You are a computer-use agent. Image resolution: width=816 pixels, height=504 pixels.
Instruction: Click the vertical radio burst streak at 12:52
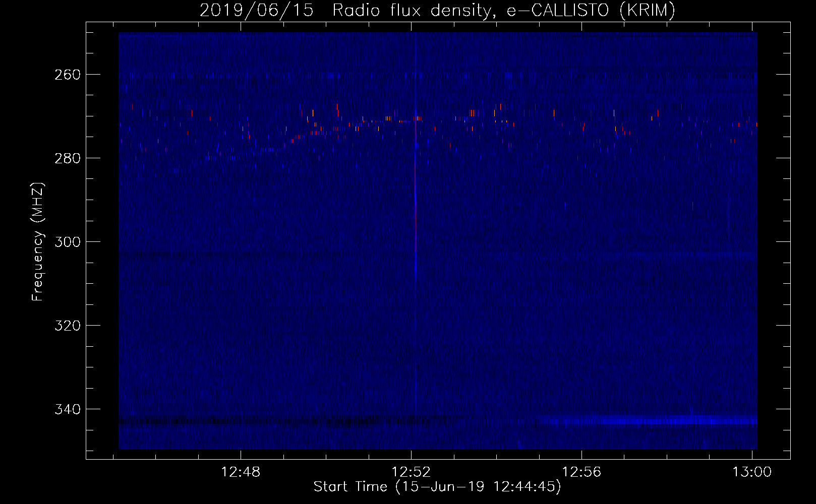click(415, 202)
